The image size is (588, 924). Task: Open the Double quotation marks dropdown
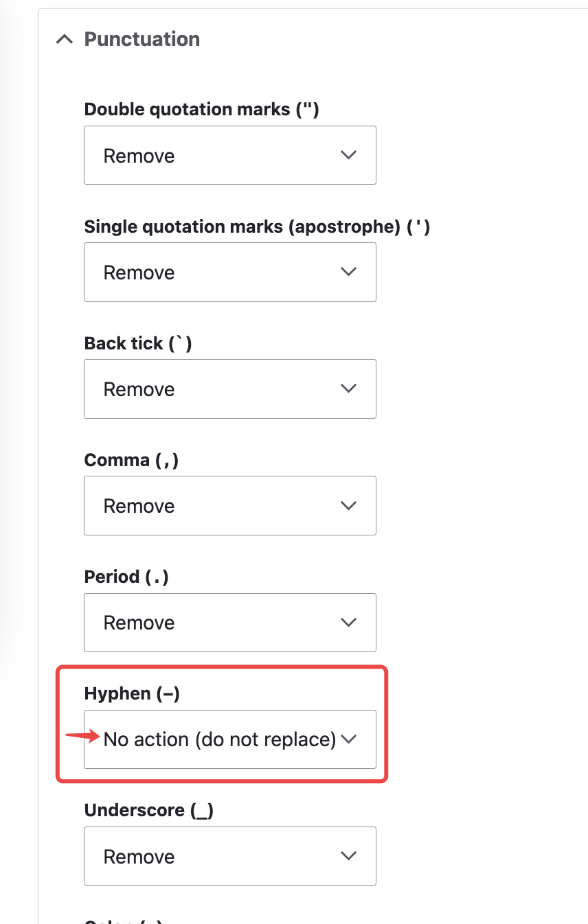[229, 155]
